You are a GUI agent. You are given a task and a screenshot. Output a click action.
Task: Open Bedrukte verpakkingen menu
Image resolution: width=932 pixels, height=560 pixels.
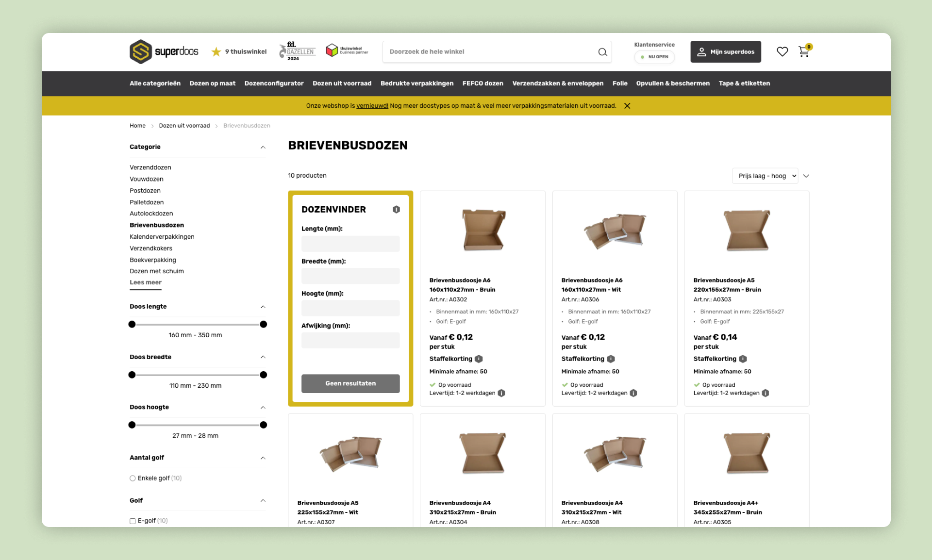(417, 83)
